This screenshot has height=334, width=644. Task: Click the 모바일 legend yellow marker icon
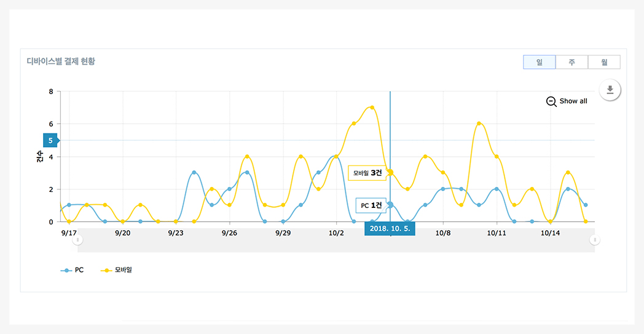click(x=106, y=270)
